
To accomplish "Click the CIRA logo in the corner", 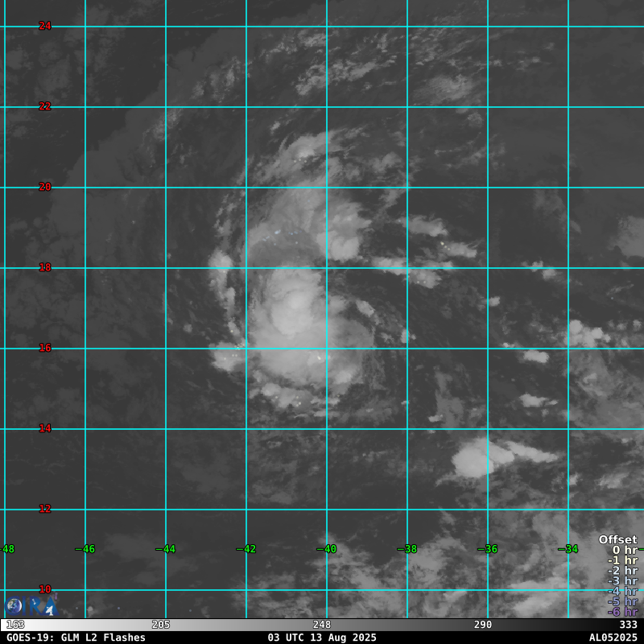I will tap(31, 605).
